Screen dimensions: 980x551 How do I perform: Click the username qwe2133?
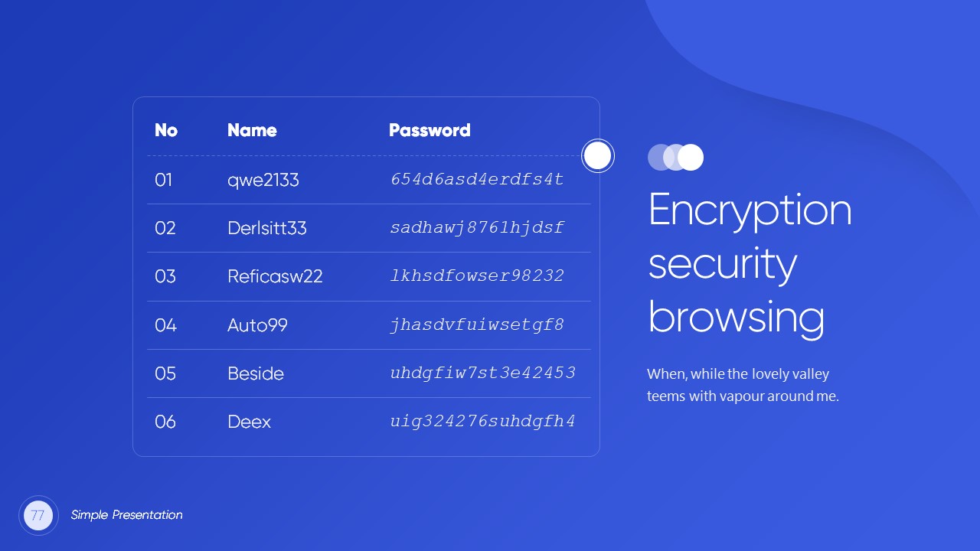[263, 180]
